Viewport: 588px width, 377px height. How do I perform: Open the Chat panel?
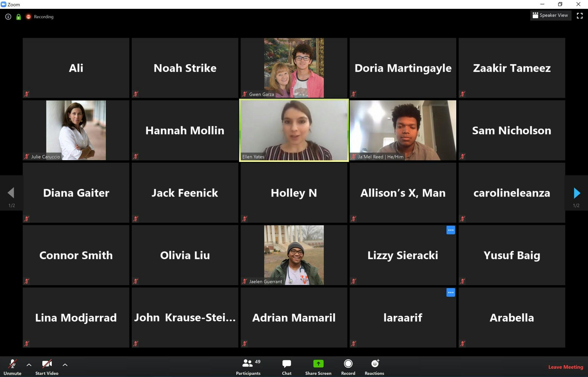point(286,366)
